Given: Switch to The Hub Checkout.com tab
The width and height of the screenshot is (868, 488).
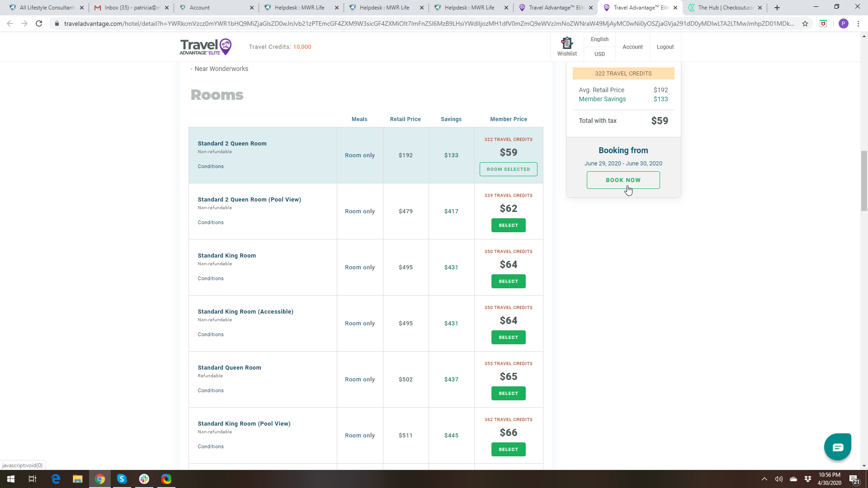Looking at the screenshot, I should pyautogui.click(x=725, y=8).
